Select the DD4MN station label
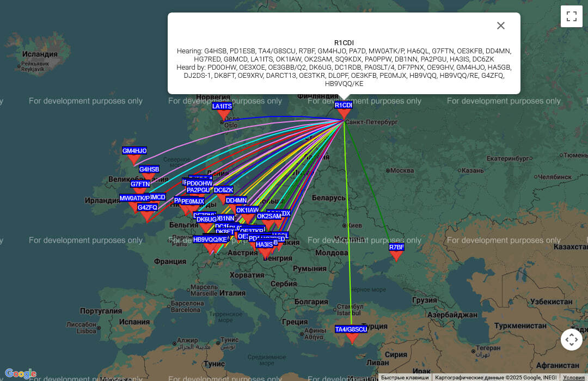The image size is (588, 381). 236,200
